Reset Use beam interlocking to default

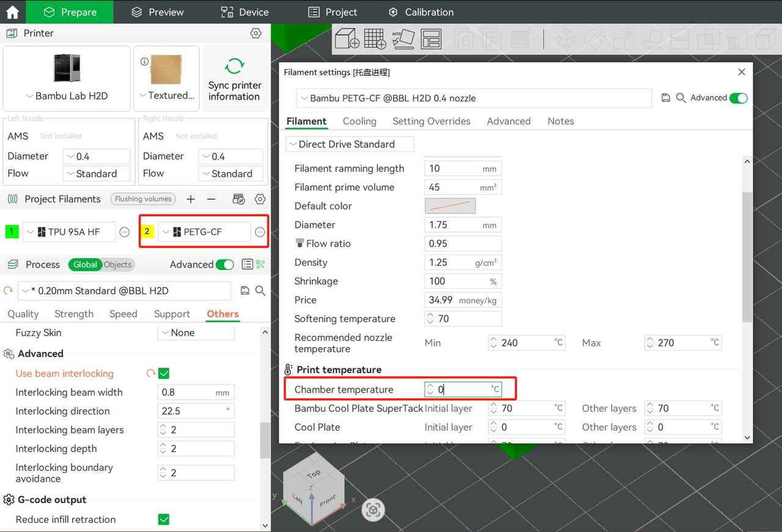(x=150, y=373)
